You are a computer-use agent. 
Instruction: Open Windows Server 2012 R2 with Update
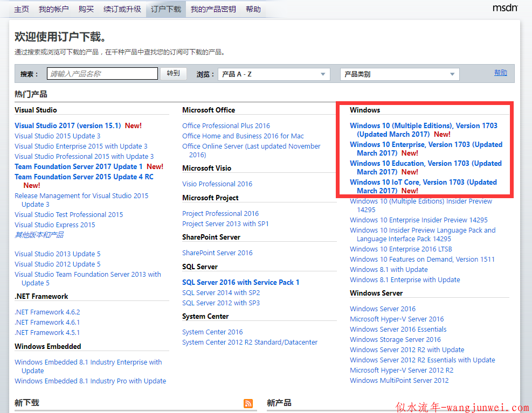point(407,349)
